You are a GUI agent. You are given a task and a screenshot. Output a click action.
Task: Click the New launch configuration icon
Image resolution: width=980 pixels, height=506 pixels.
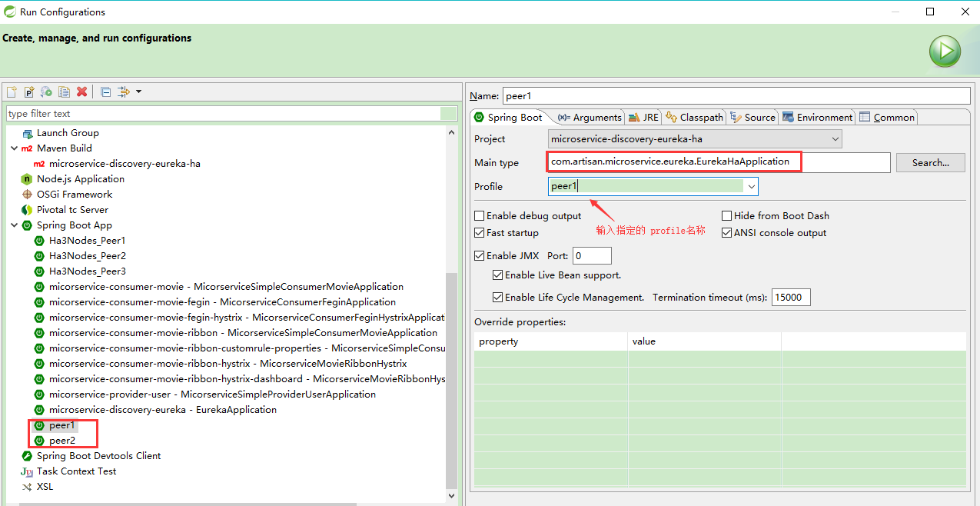pyautogui.click(x=12, y=92)
